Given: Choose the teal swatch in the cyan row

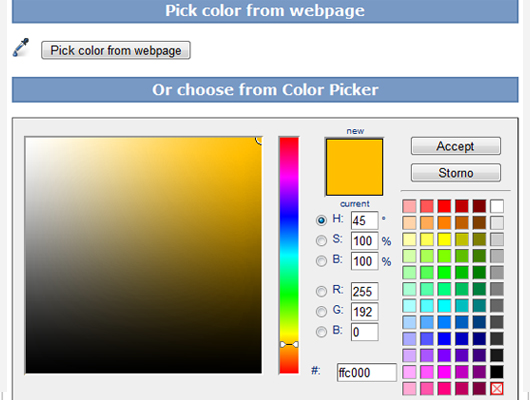Looking at the screenshot, I should pyautogui.click(x=479, y=306).
